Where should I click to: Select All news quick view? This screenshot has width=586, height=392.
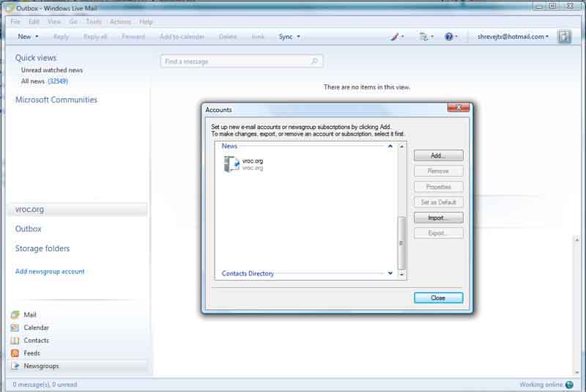click(45, 81)
